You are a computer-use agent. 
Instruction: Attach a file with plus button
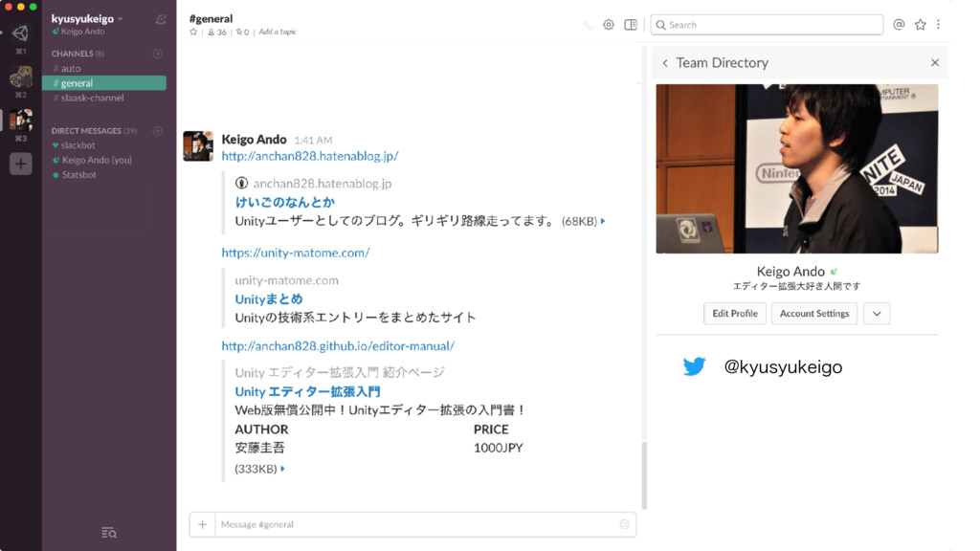pos(203,525)
